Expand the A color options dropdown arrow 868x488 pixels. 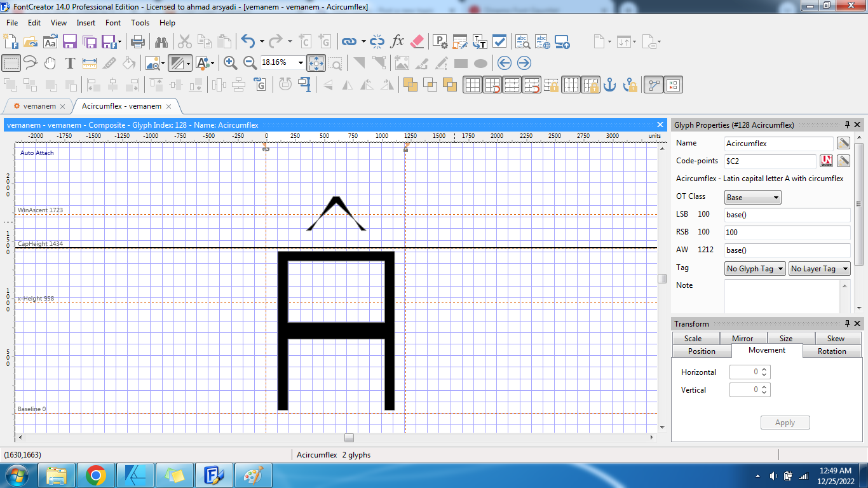click(212, 63)
